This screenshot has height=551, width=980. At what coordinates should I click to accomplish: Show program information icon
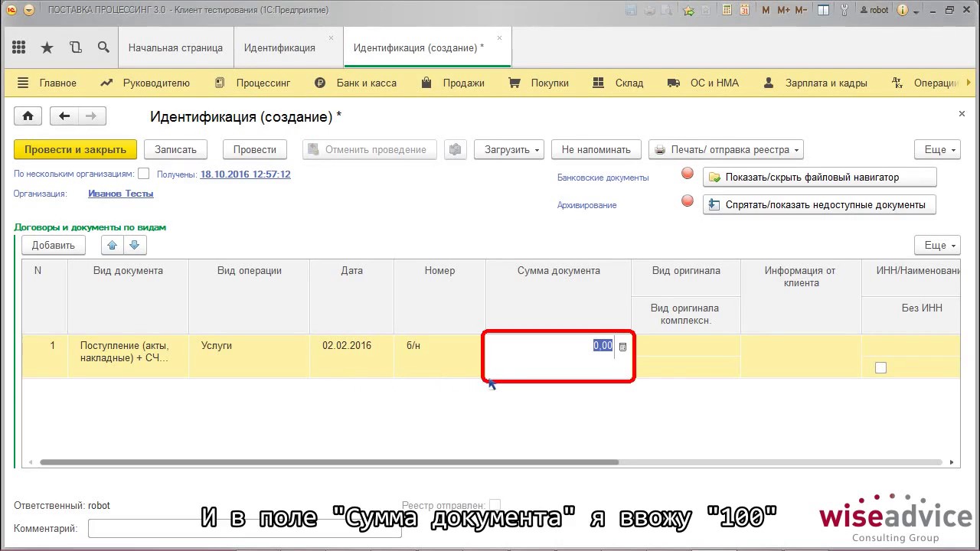[x=903, y=10]
